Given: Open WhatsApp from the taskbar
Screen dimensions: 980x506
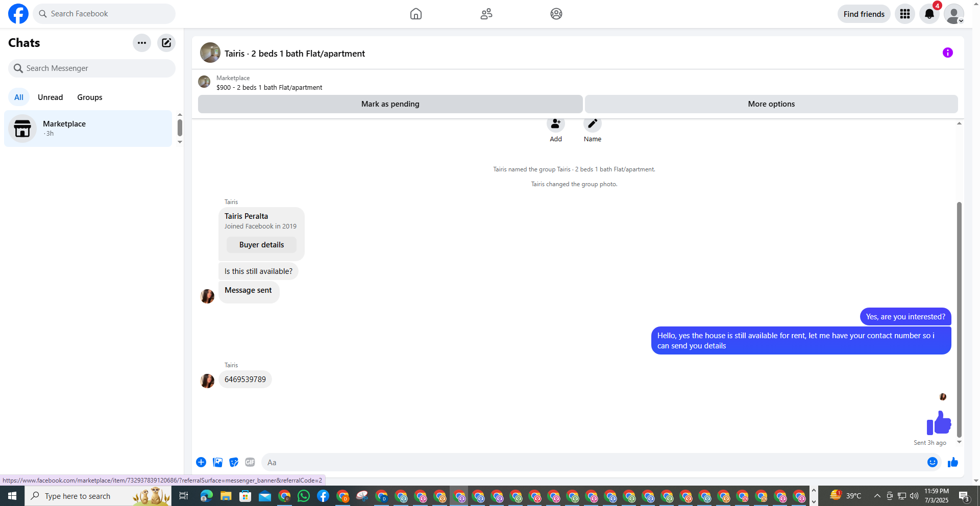Looking at the screenshot, I should [304, 496].
